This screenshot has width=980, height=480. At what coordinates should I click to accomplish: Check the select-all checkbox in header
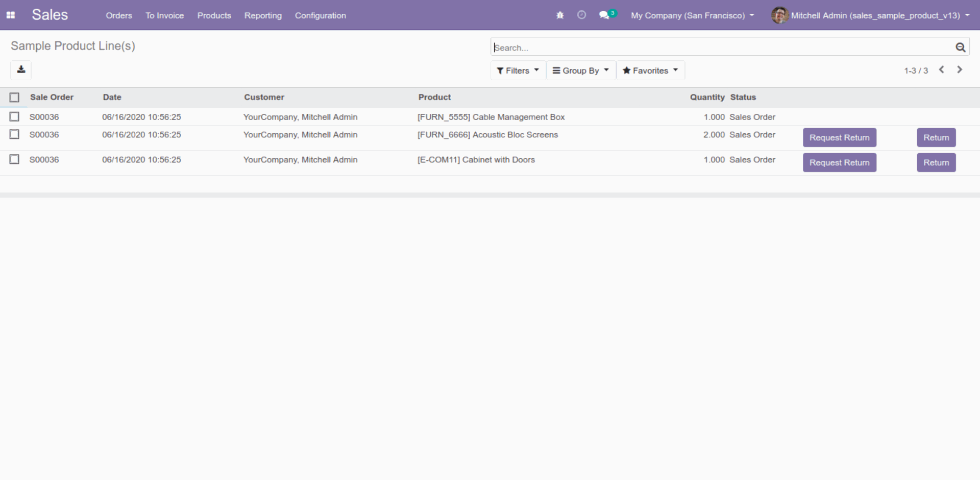point(14,97)
